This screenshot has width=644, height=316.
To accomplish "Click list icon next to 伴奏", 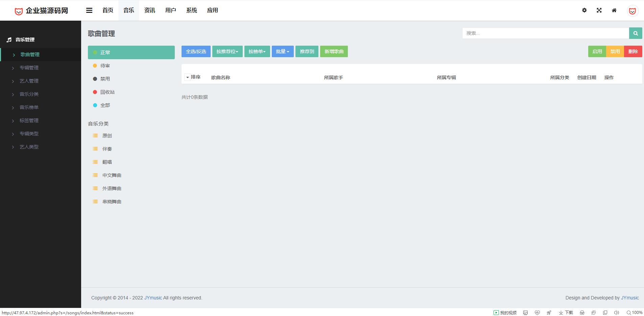I will [95, 149].
